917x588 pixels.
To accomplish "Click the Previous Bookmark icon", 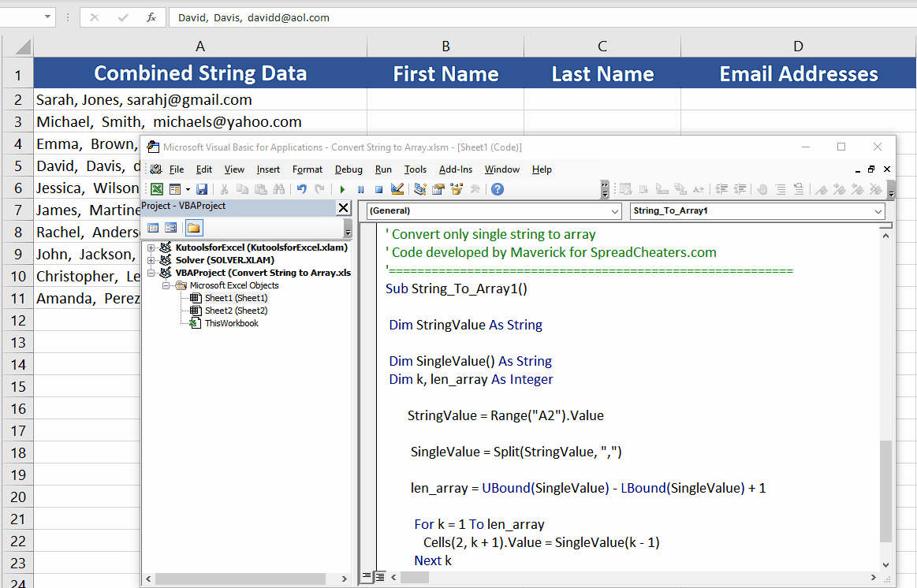I will [858, 189].
